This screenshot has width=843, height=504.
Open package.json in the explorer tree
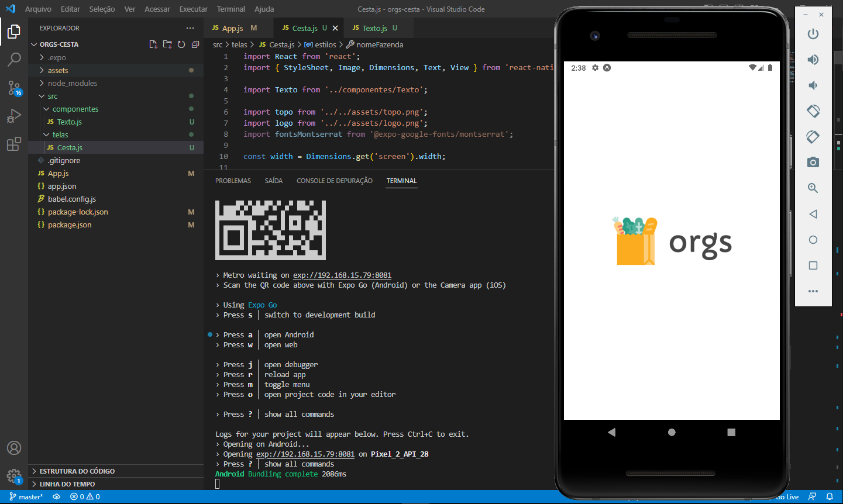point(116,225)
